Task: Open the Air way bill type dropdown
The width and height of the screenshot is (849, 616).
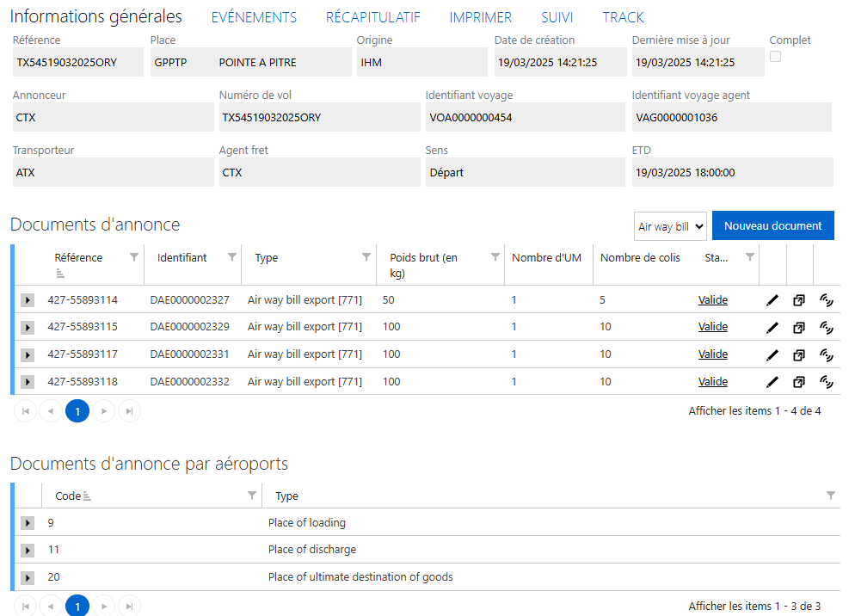Action: tap(670, 227)
